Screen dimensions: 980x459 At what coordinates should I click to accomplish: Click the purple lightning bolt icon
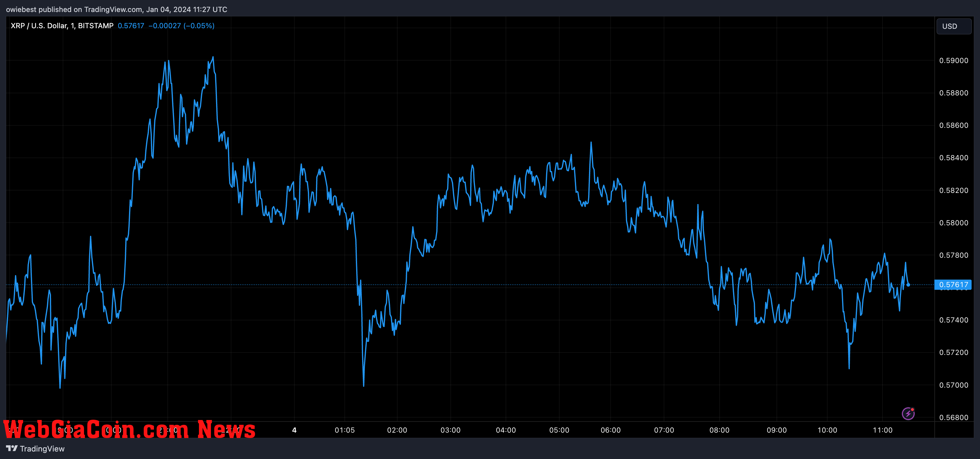(908, 413)
